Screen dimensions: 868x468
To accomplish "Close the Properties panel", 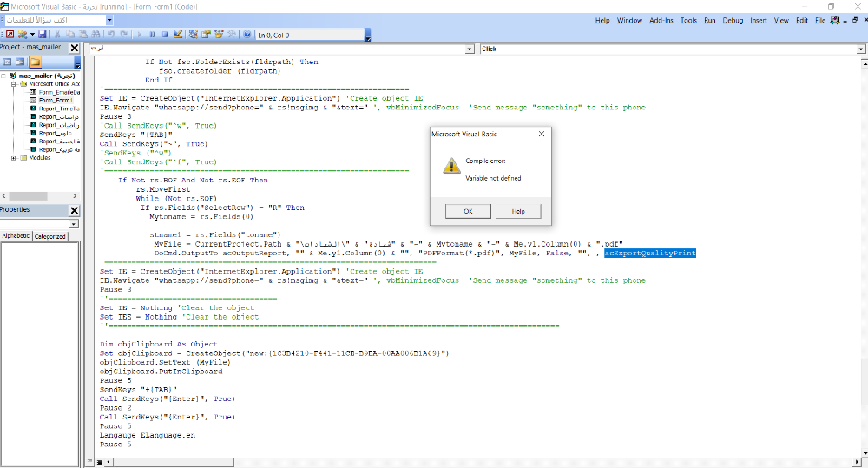I will point(74,210).
